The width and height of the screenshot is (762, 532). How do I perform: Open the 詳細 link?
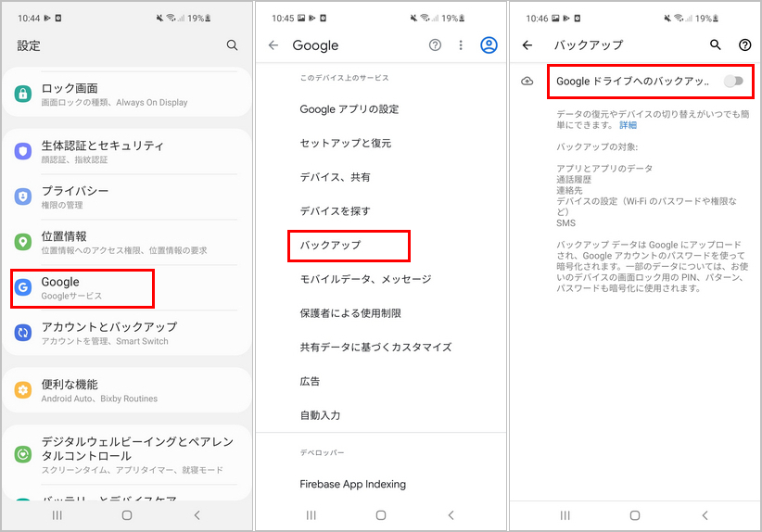pos(628,125)
